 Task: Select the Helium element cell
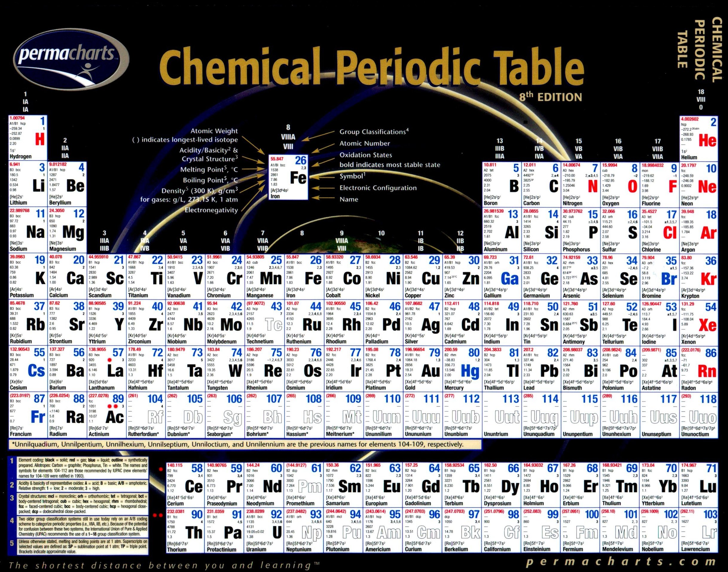click(698, 138)
